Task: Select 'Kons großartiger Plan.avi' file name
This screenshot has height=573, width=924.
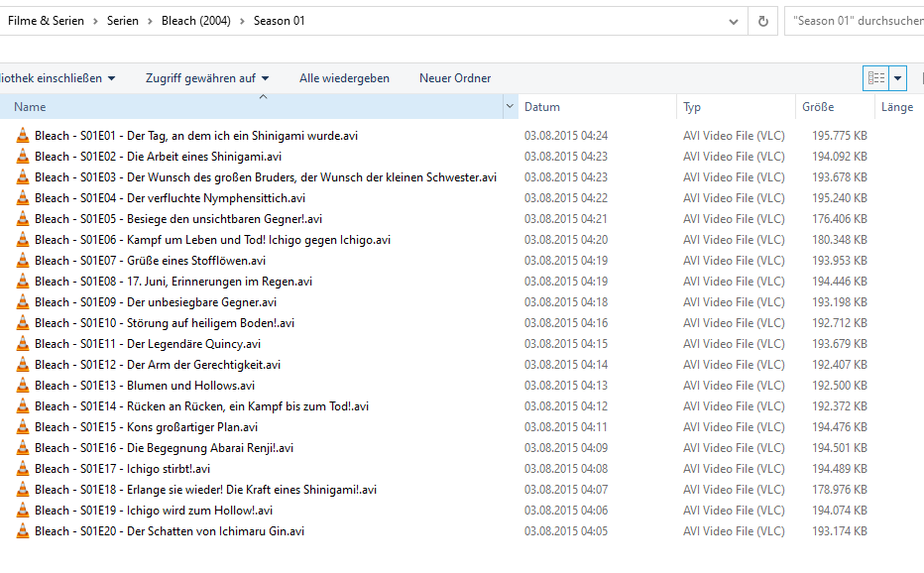Action: (x=192, y=427)
